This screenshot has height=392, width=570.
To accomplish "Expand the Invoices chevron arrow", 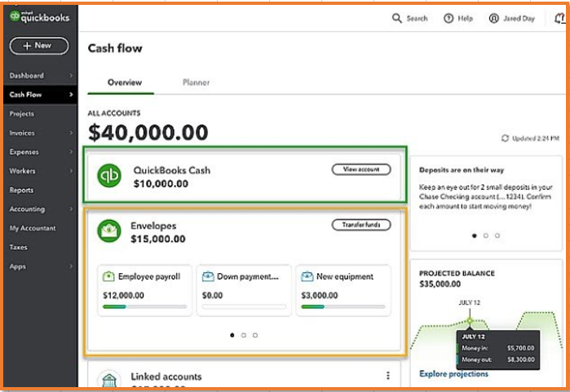I will 71,133.
